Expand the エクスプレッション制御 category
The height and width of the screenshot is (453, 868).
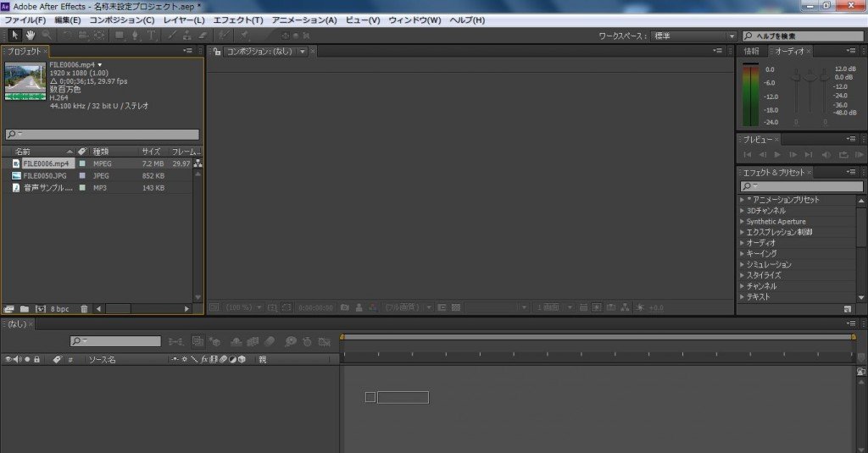[743, 232]
